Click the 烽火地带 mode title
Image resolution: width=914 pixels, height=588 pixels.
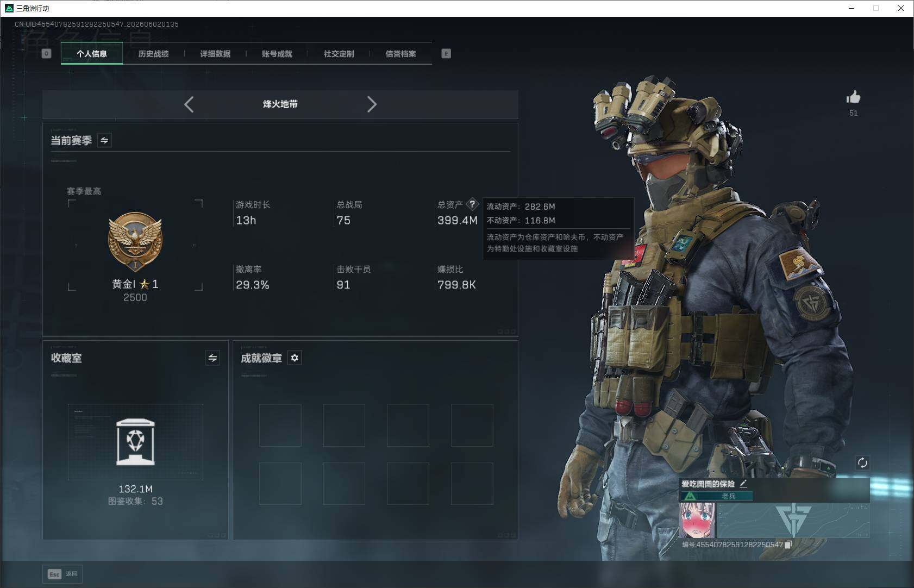coord(280,104)
